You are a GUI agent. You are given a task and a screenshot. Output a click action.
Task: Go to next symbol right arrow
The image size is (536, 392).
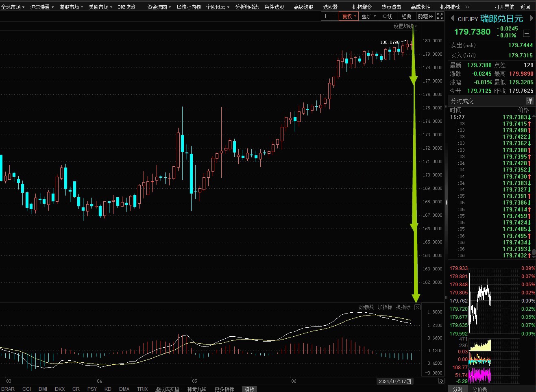(x=532, y=18)
